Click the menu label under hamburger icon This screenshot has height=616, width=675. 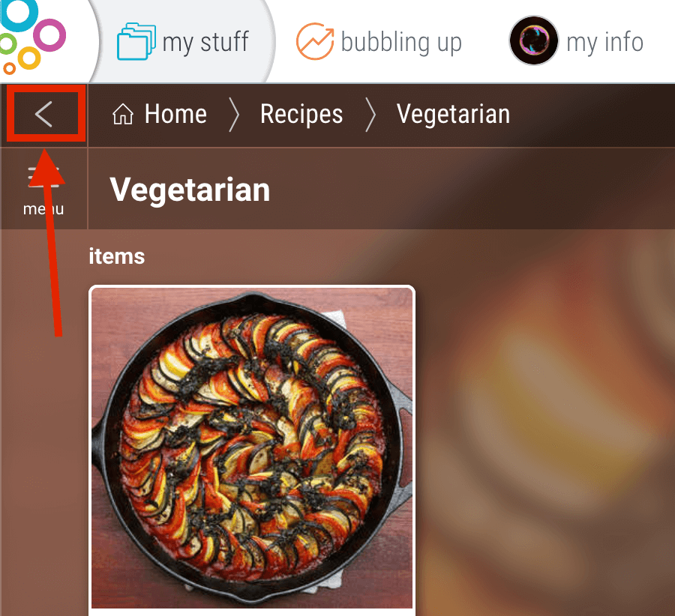(43, 209)
